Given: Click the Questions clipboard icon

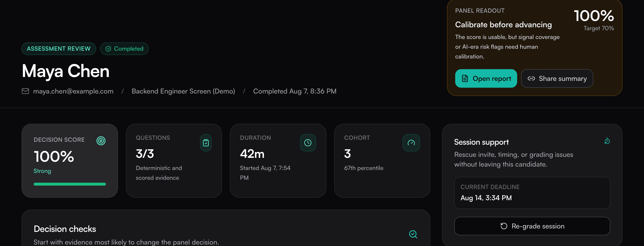Looking at the screenshot, I should [x=206, y=143].
